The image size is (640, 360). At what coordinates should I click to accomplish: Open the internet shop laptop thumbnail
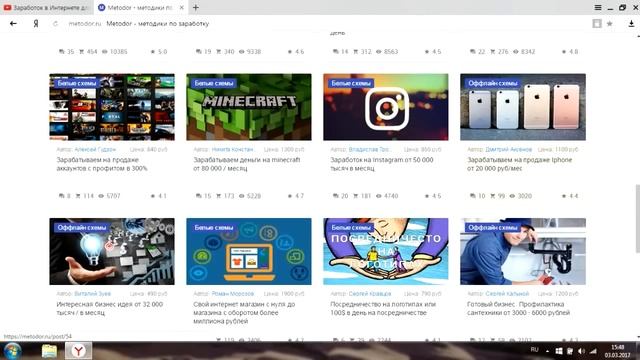click(x=249, y=251)
